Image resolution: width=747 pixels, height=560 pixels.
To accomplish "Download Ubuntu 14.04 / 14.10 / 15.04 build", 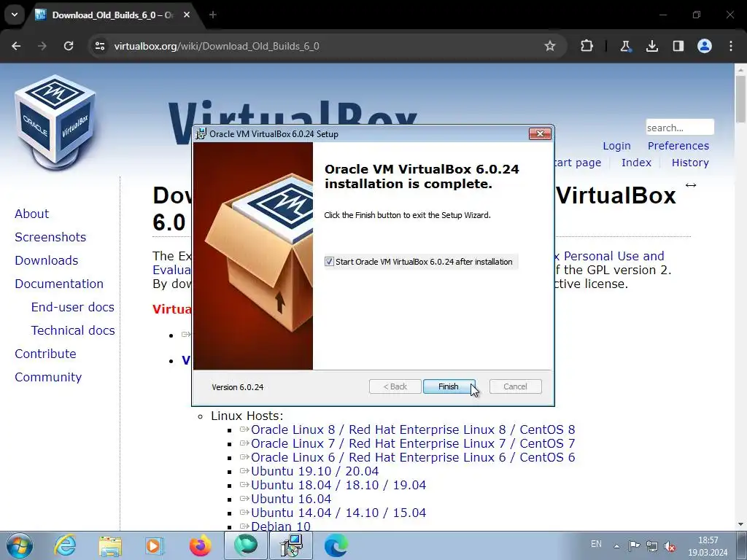I will (338, 513).
